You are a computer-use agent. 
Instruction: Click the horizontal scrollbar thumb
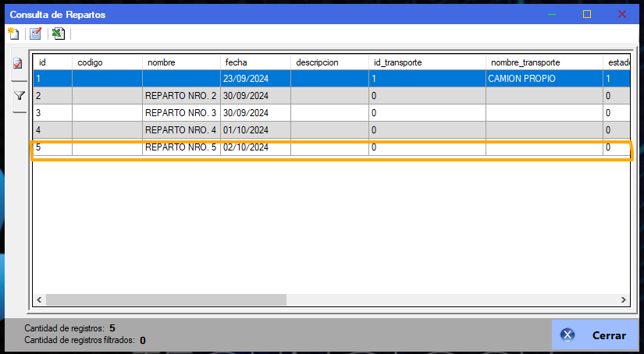pos(166,300)
